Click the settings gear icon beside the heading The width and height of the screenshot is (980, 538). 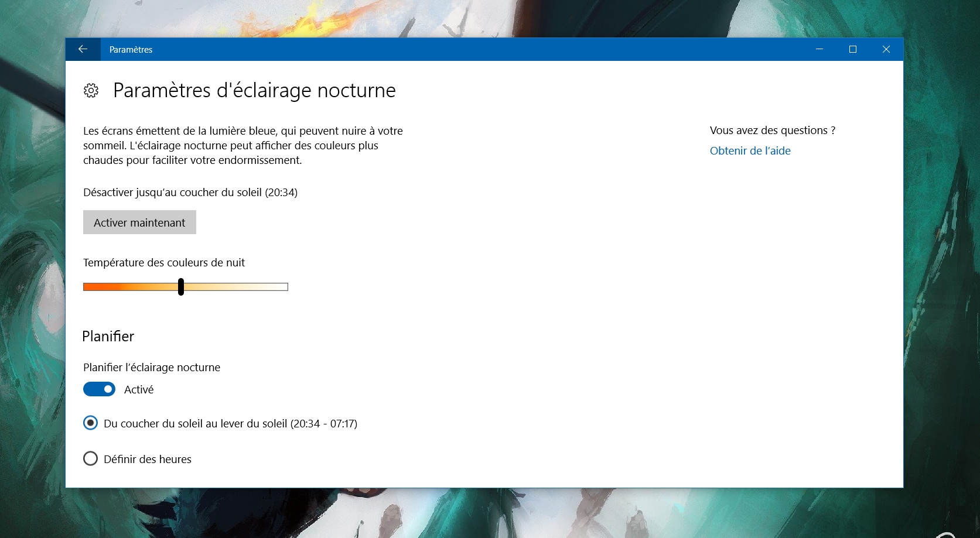[91, 91]
